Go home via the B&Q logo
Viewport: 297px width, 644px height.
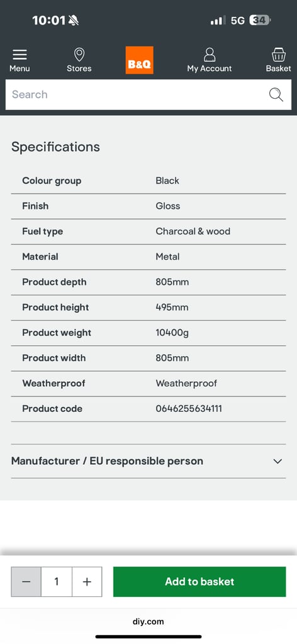tap(139, 60)
